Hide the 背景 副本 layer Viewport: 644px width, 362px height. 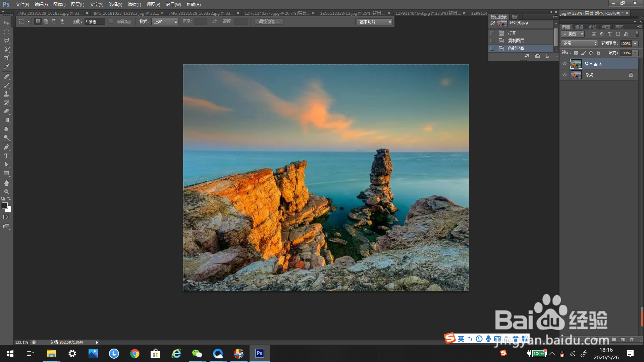click(565, 64)
